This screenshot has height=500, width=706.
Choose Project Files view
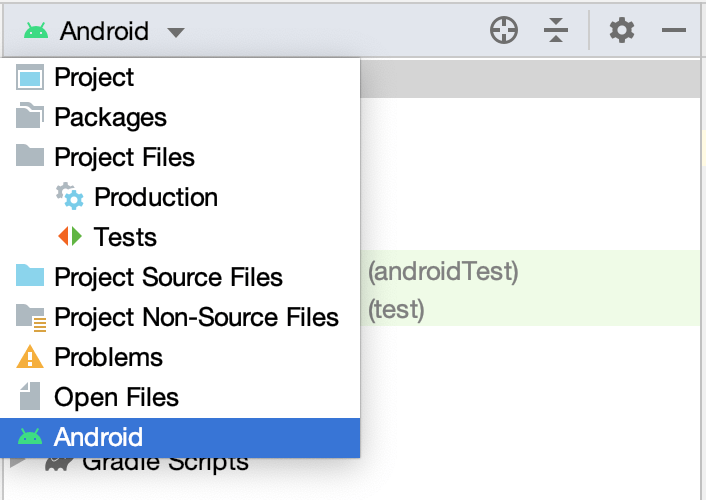pyautogui.click(x=124, y=157)
